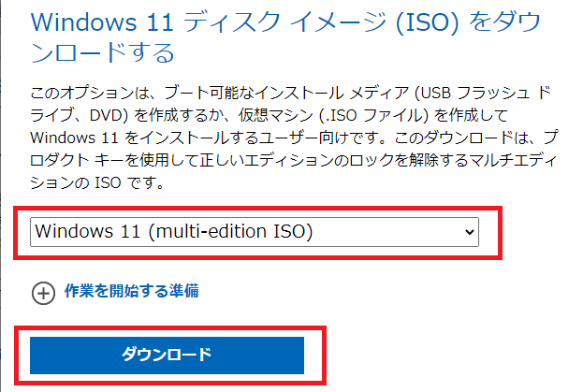
Task: Click the words ロックを解除する in the paragraph
Action: click(x=408, y=160)
